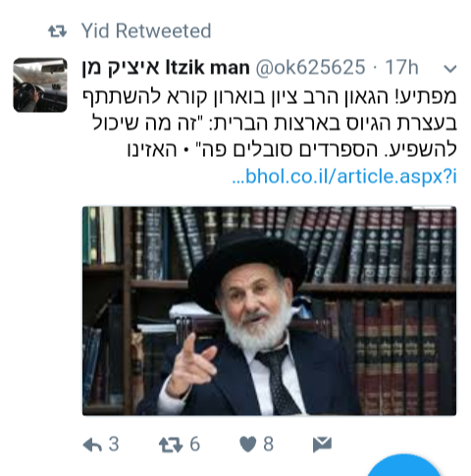Image resolution: width=471 pixels, height=476 pixels.
Task: Click the retweet count 6
Action: (195, 445)
